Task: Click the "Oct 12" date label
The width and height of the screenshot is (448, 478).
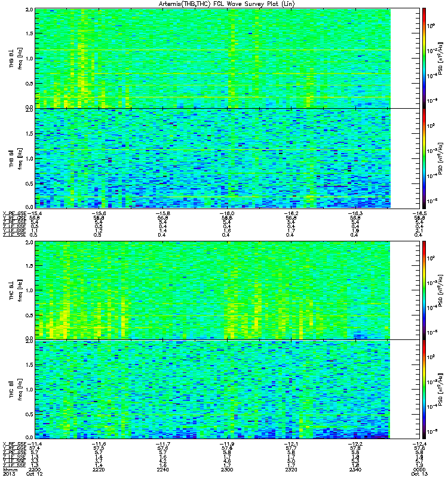Action: point(35,474)
